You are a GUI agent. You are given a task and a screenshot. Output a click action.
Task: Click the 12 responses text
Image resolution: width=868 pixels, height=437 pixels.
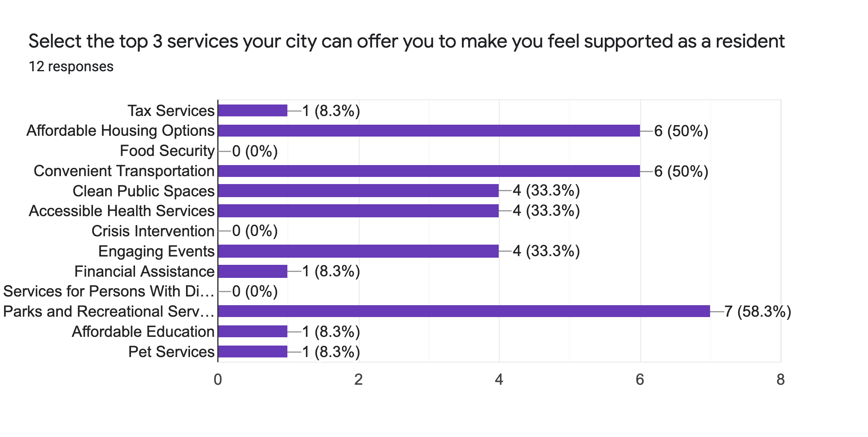(71, 66)
